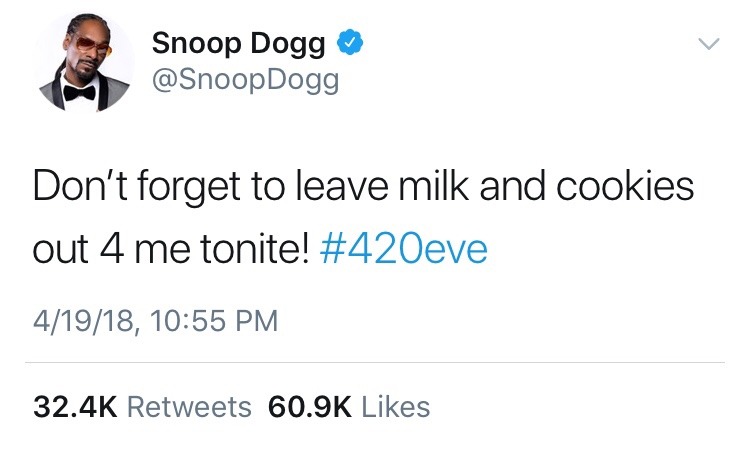Open Snoop Dogg's profile picture
Viewport: 750px width, 450px height.
coord(85,68)
